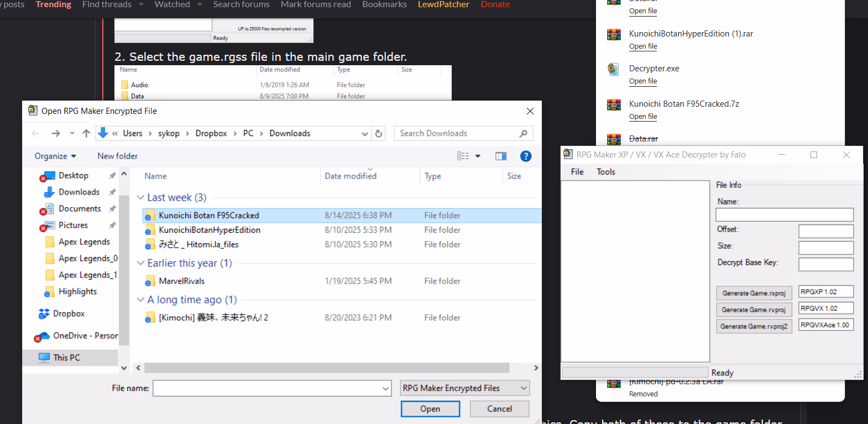Open Dropbox in the navigation pane
This screenshot has width=868, height=424.
click(69, 313)
